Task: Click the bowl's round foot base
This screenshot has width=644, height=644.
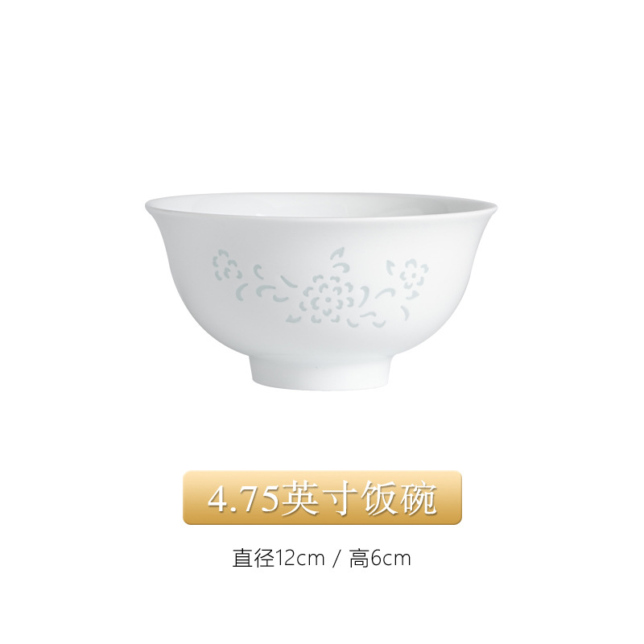Action: coord(320,372)
